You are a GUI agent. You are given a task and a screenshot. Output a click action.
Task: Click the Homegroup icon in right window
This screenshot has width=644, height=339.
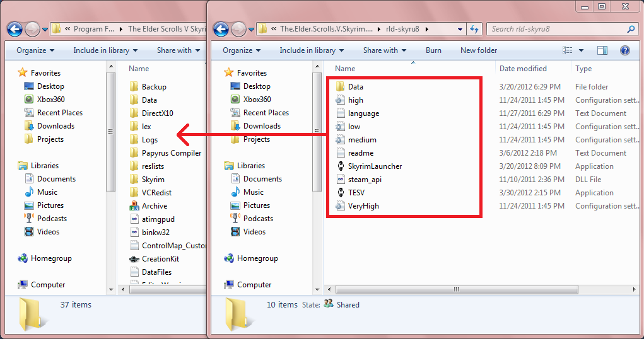coord(229,258)
